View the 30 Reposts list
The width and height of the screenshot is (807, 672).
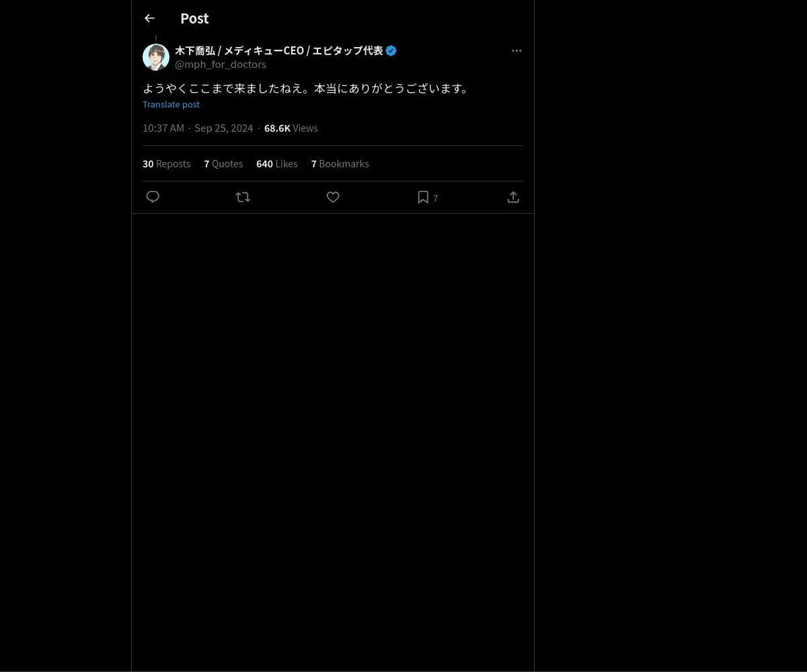166,163
